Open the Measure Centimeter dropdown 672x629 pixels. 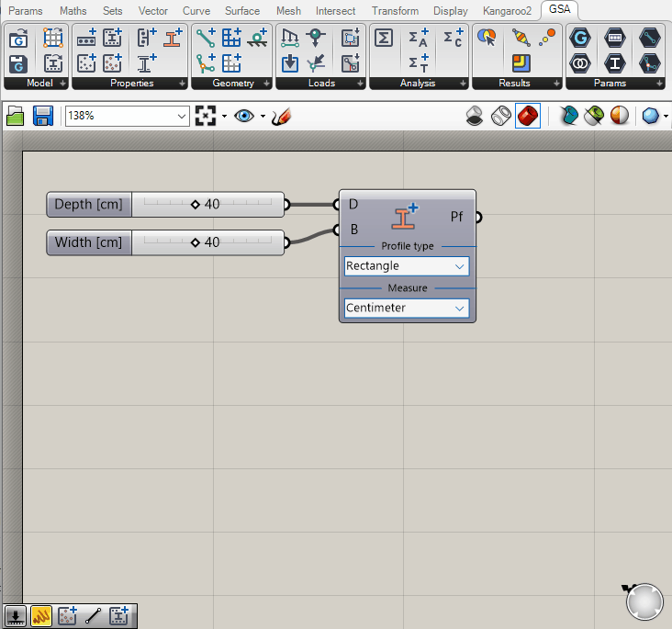coord(407,309)
